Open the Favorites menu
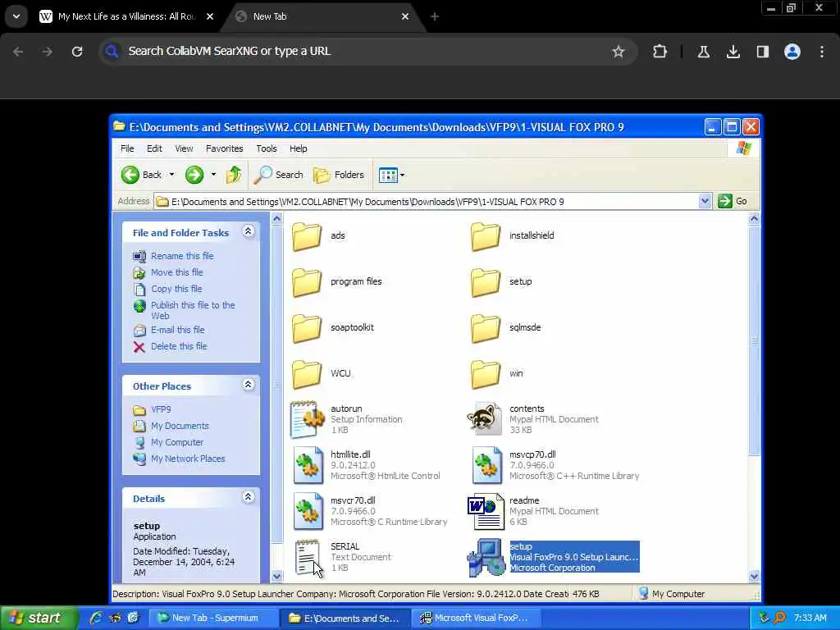Image resolution: width=840 pixels, height=630 pixels. tap(225, 148)
